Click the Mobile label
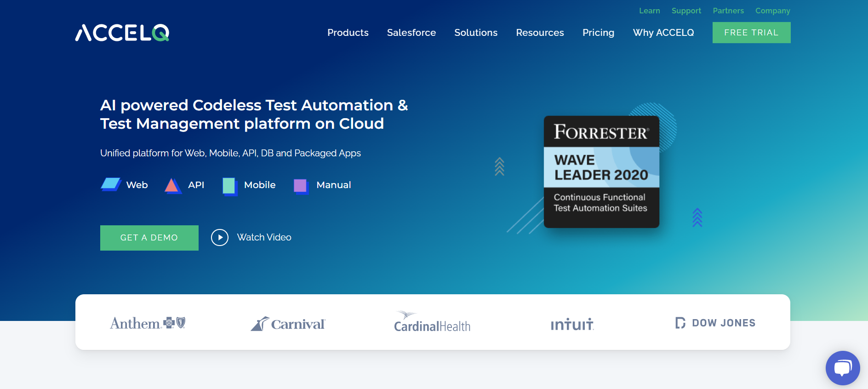 click(x=260, y=185)
